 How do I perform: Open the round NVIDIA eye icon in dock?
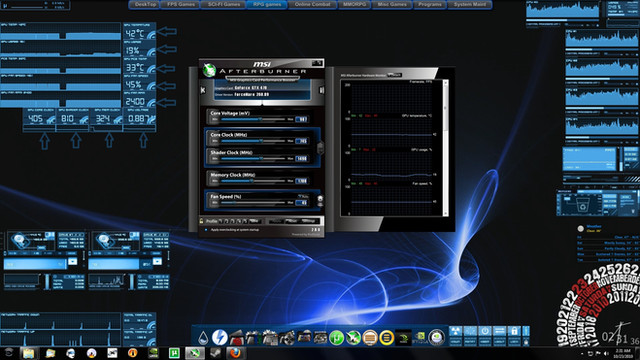tap(436, 338)
